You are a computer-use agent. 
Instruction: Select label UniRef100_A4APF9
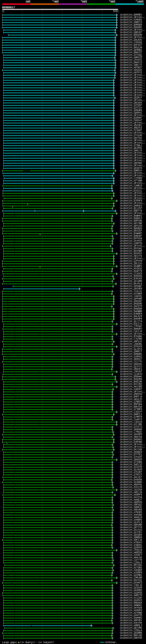click(x=131, y=495)
